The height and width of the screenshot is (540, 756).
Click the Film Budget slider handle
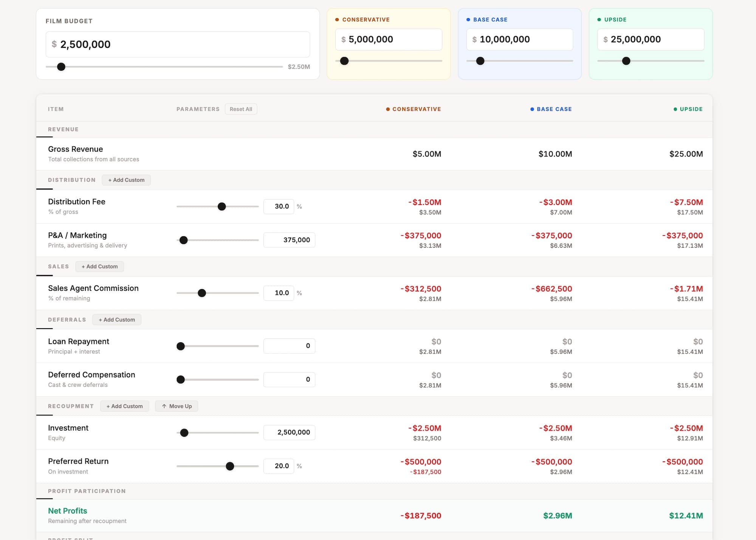click(61, 67)
